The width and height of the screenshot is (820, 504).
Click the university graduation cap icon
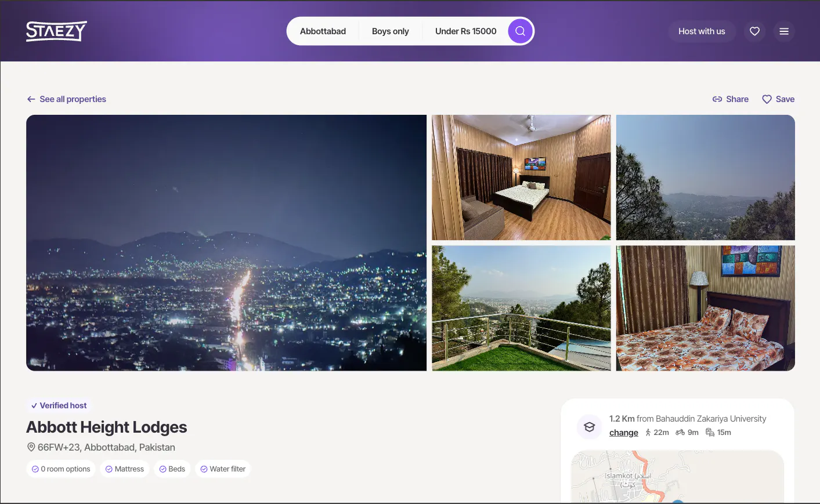590,427
